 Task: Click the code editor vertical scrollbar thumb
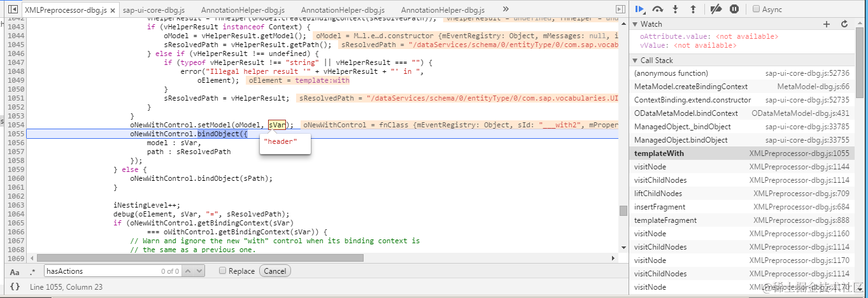click(623, 211)
